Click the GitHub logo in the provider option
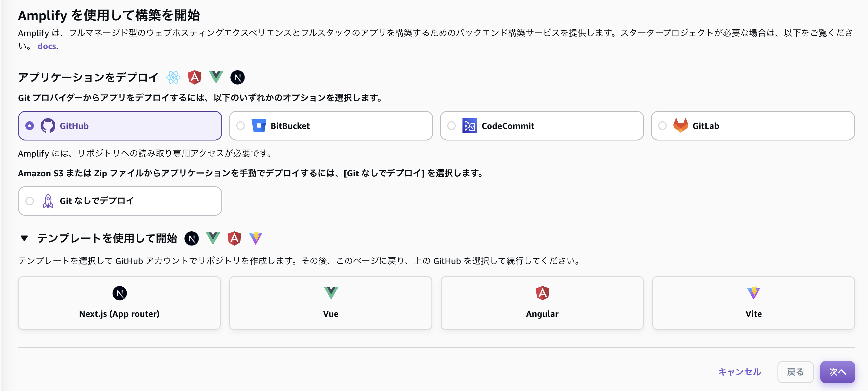 [x=48, y=125]
